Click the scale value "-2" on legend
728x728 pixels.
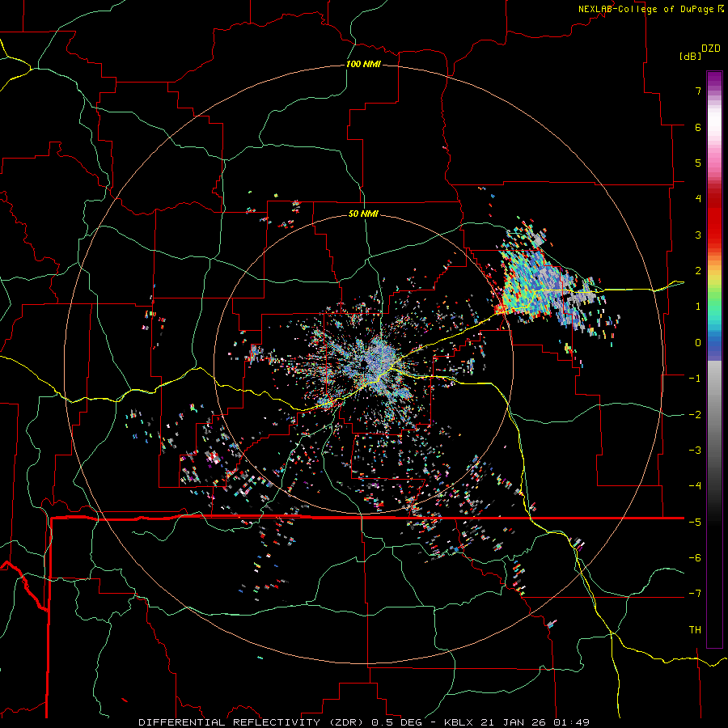tap(695, 415)
